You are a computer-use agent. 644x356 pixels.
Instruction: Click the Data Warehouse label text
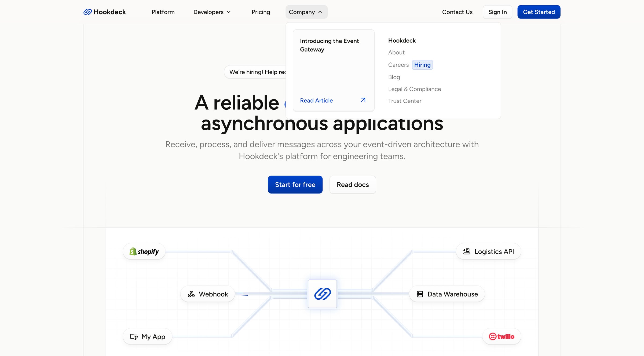point(453,294)
